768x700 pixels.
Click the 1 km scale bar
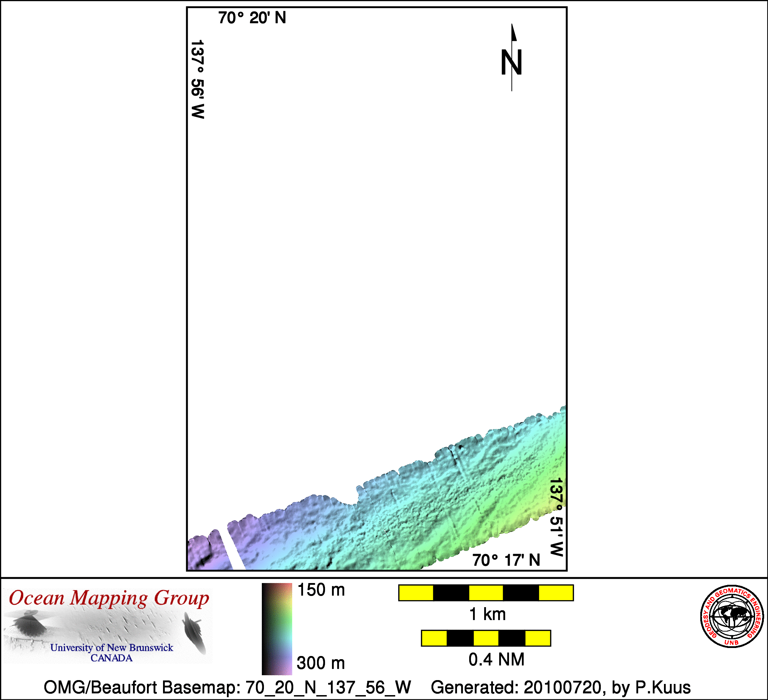coord(486,593)
